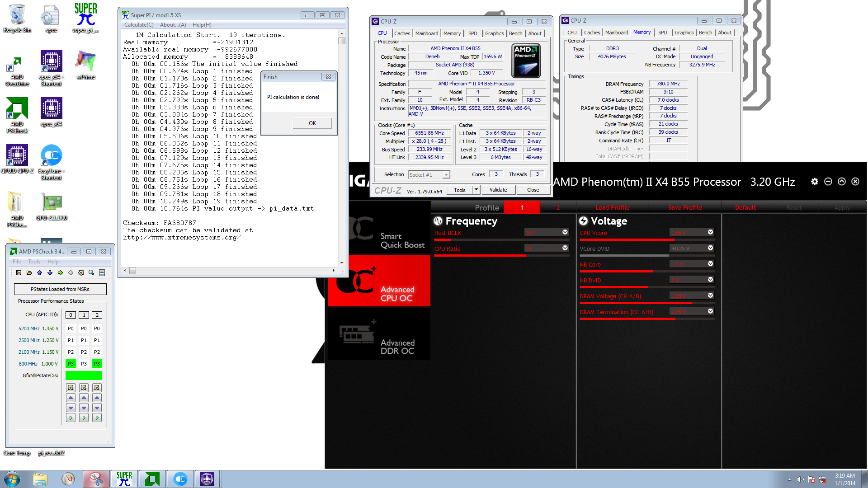Open the AMD OverDrive desktop icon
Viewport: 868px width, 488px height.
click(x=17, y=71)
